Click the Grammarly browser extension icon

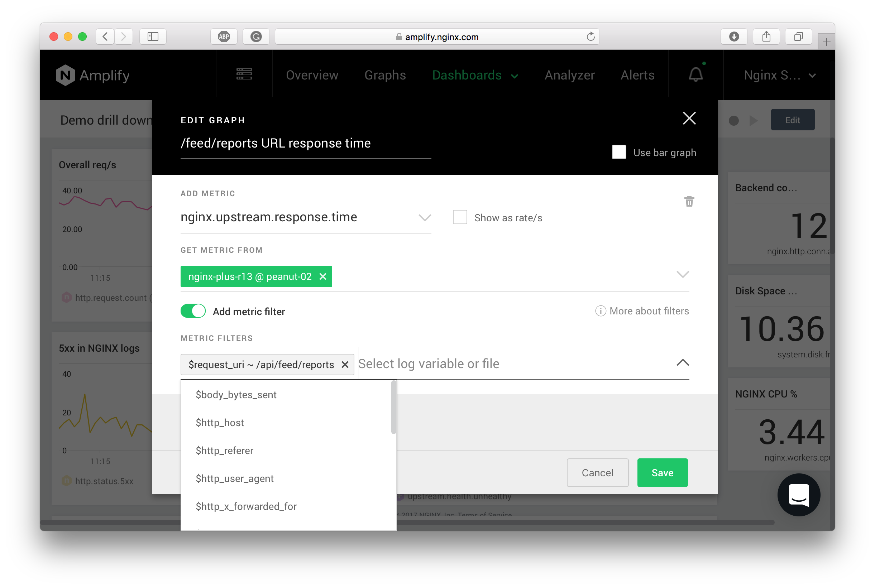coord(256,37)
